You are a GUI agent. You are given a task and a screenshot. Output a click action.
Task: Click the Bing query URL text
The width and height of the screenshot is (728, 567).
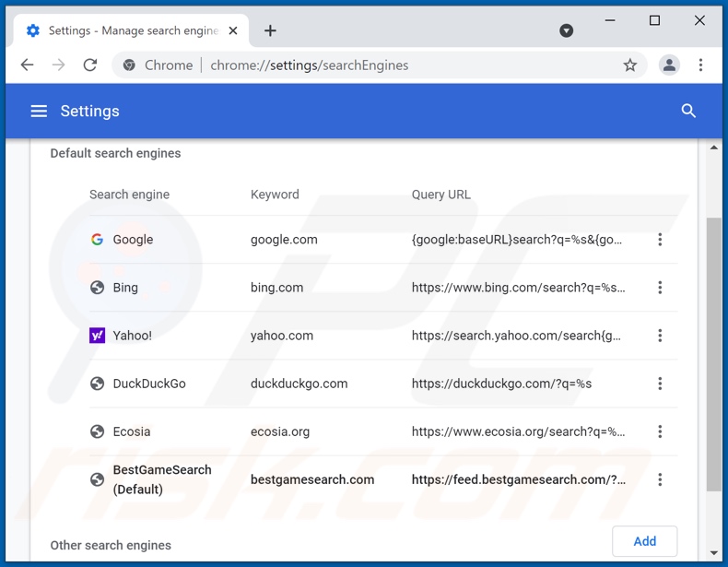coord(518,288)
